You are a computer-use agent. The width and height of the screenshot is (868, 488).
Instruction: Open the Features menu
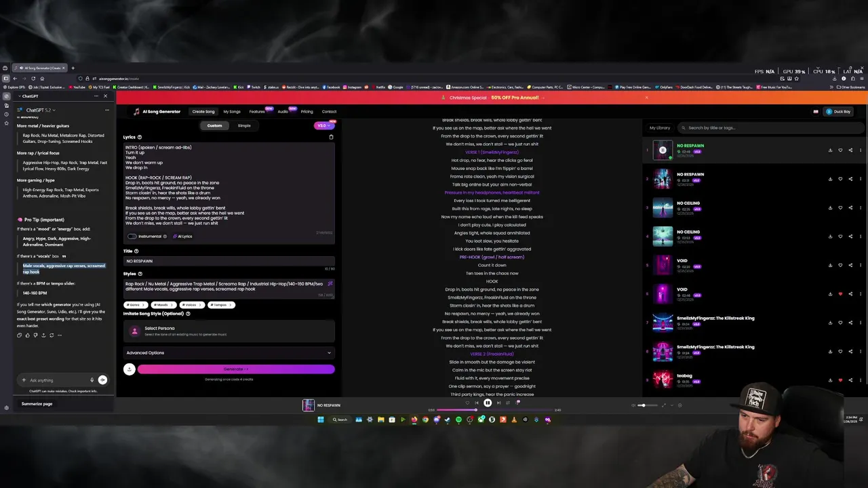[257, 111]
